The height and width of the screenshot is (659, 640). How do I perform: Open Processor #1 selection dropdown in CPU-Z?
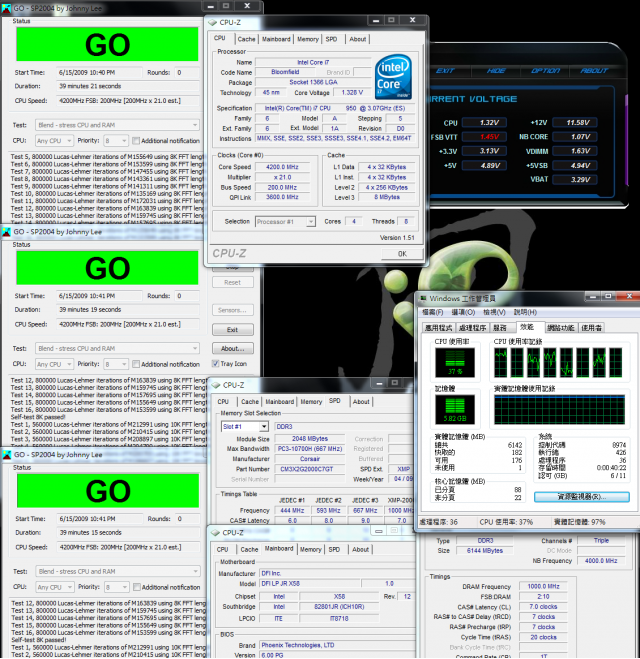[x=285, y=221]
